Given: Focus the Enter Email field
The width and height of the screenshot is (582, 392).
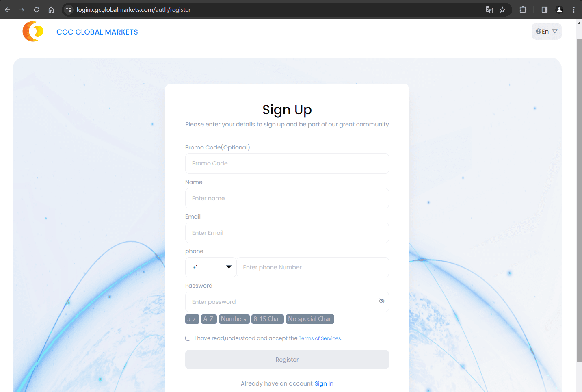Looking at the screenshot, I should 287,233.
